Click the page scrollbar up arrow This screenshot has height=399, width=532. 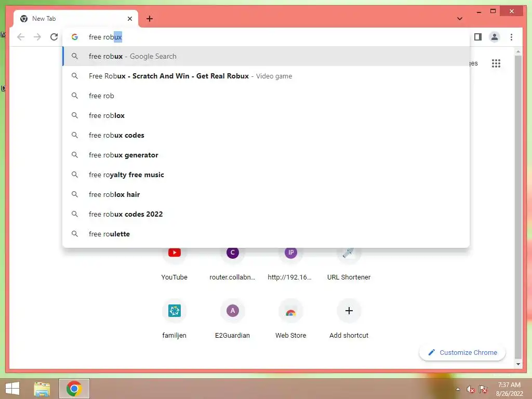coord(518,51)
